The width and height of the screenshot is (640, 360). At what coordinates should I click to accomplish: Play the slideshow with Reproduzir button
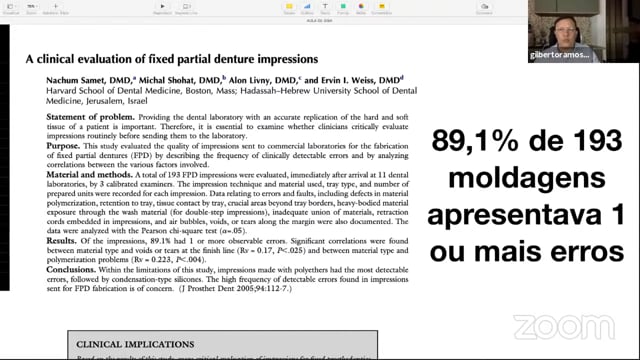(x=162, y=8)
